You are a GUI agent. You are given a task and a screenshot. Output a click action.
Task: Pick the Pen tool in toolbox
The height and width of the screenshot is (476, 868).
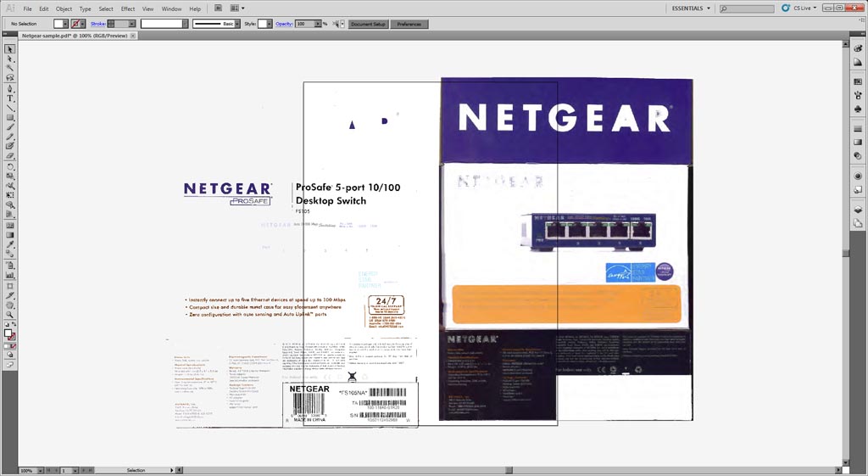10,88
